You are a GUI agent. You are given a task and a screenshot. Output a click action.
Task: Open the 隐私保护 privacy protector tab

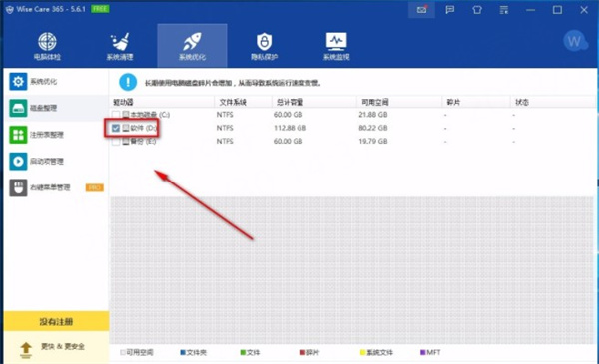[264, 46]
